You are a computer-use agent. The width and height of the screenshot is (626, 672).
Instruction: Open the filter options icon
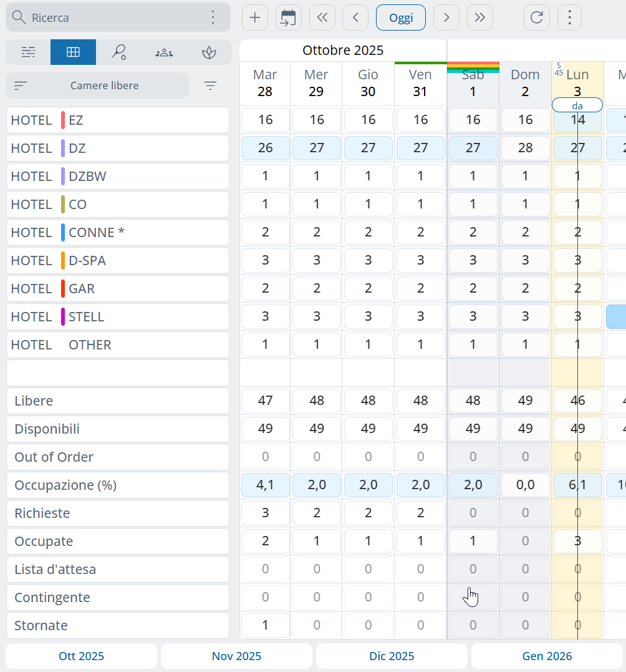211,85
